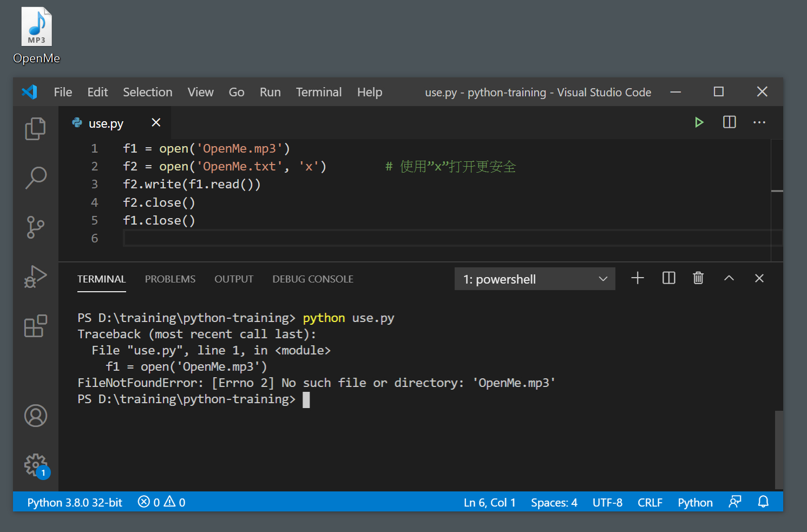807x532 pixels.
Task: Open the Search view in activity bar
Action: pos(36,178)
